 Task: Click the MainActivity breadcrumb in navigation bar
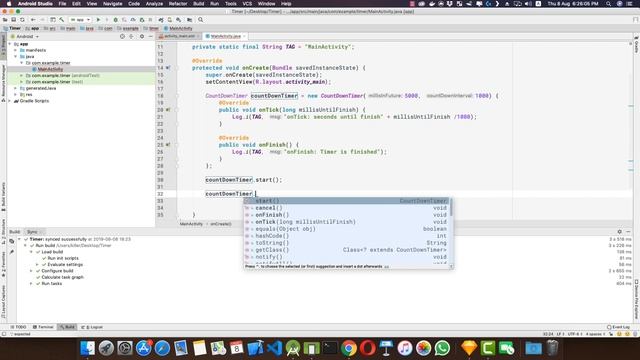(178, 28)
